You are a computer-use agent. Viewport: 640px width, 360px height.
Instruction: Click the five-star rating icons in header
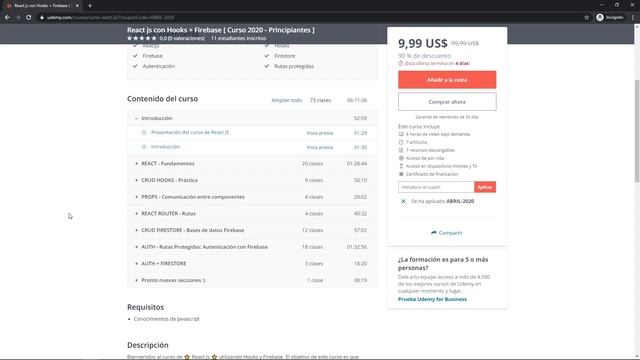point(142,38)
